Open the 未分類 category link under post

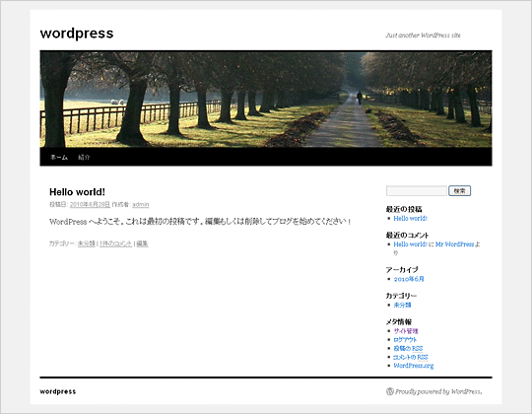86,243
